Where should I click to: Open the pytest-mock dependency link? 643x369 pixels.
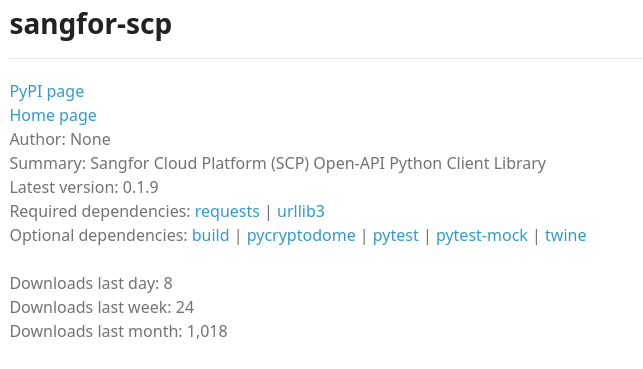point(481,236)
